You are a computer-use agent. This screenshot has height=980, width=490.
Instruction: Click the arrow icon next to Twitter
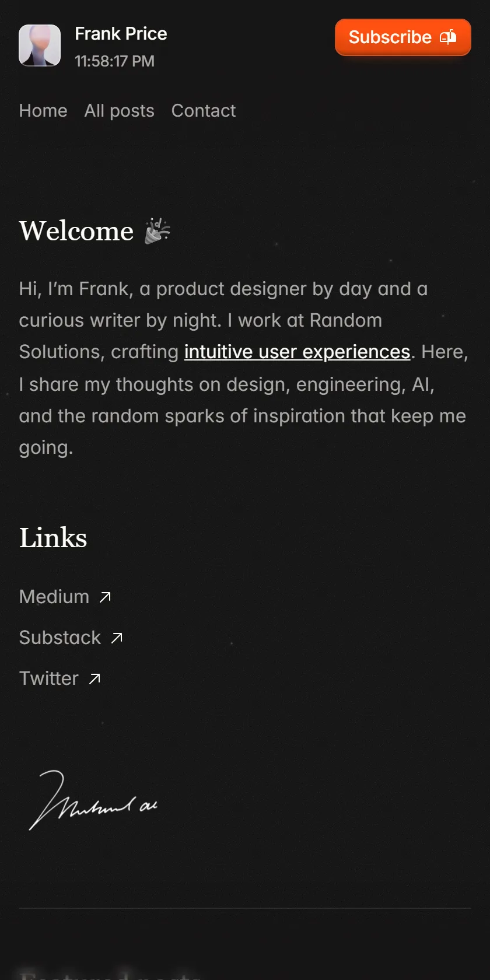[x=94, y=678]
